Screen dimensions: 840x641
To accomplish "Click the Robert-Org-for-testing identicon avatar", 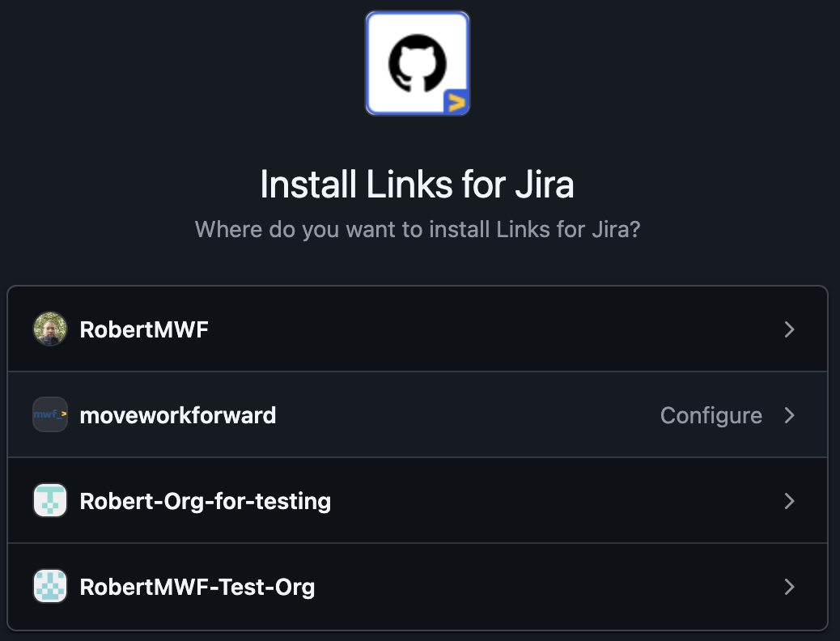I will [50, 501].
